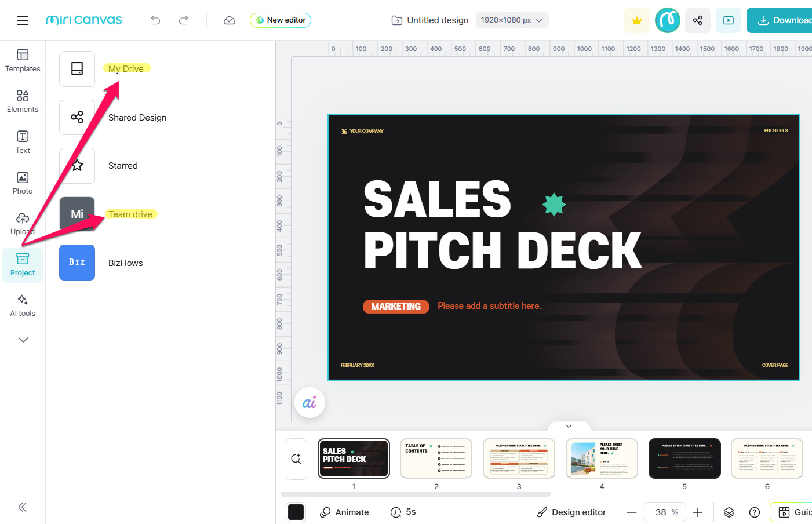Select the Table of Contents page thumbnail
This screenshot has height=524, width=812.
click(x=436, y=458)
